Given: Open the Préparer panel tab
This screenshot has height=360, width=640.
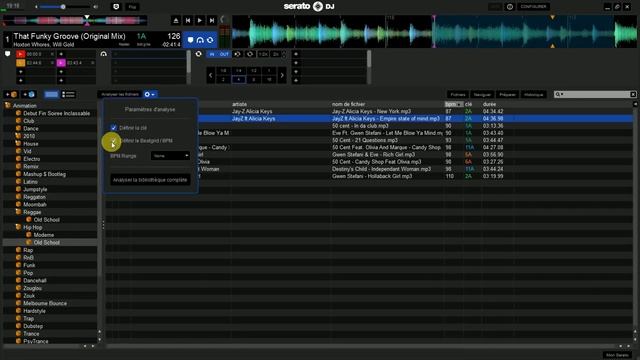Looking at the screenshot, I should [507, 94].
